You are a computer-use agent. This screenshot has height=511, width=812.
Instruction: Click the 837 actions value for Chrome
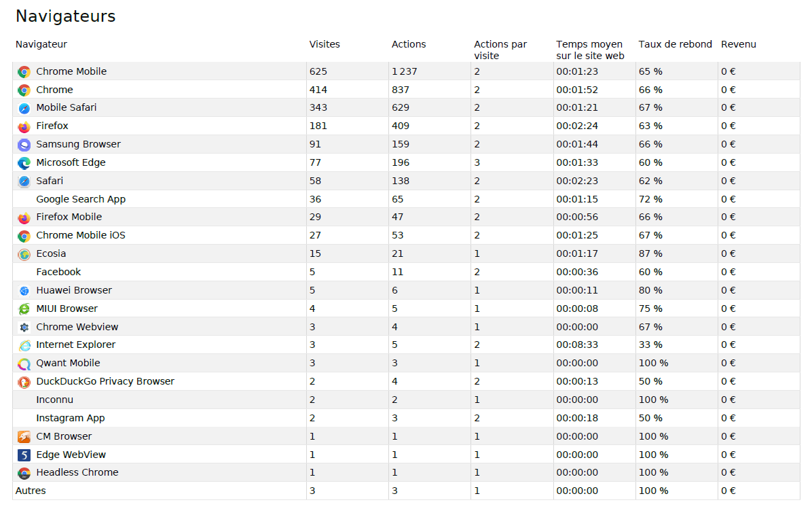point(401,90)
